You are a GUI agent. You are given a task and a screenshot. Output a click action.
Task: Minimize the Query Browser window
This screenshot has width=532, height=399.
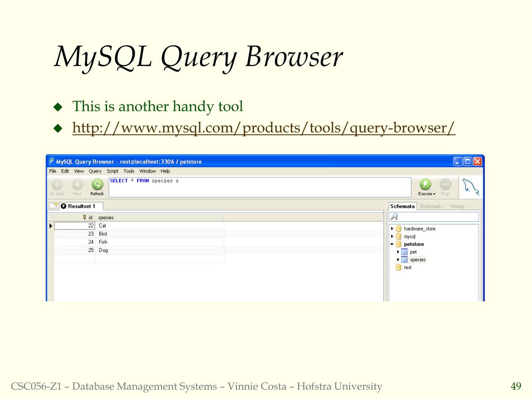(x=458, y=162)
